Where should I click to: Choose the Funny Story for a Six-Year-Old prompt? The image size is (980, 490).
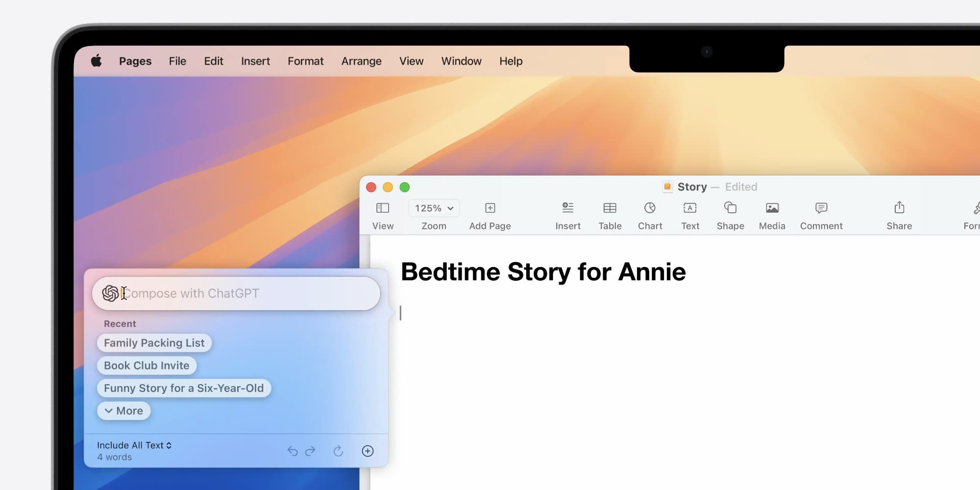pos(184,388)
